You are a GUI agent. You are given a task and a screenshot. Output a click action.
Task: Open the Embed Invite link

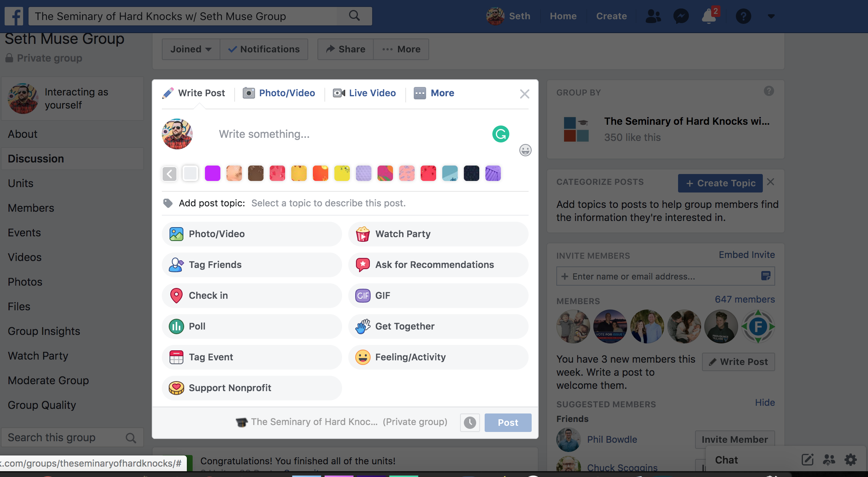(747, 255)
